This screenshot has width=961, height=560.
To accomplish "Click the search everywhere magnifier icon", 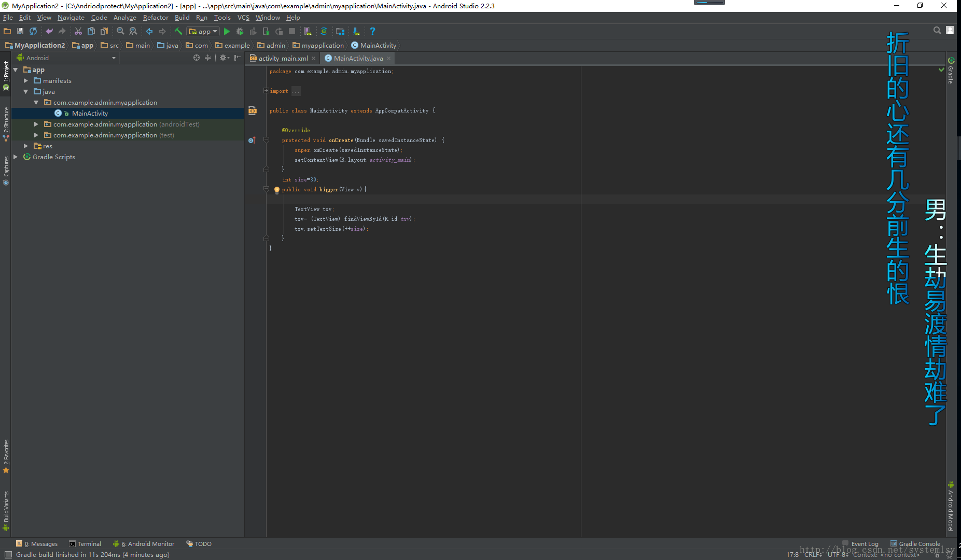I will tap(937, 30).
